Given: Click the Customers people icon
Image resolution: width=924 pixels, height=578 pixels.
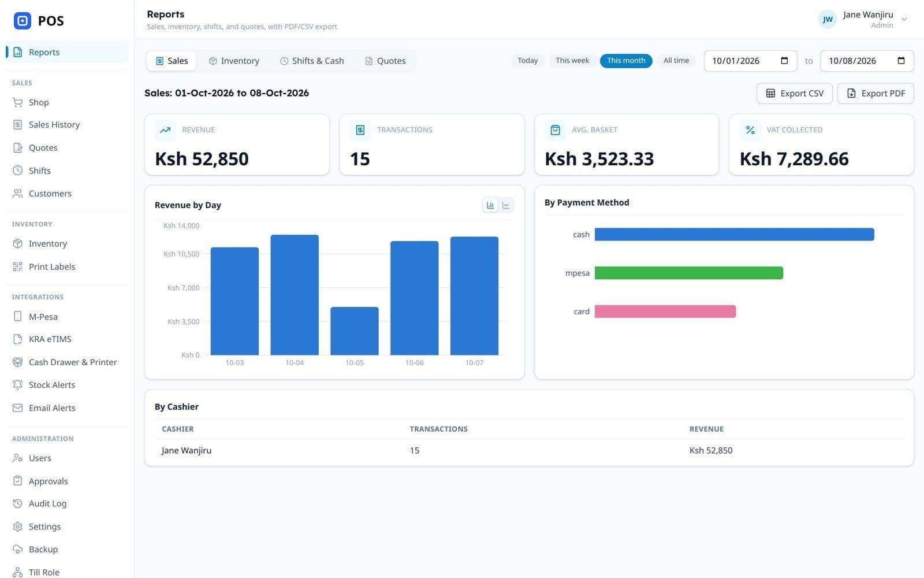Looking at the screenshot, I should (x=18, y=194).
